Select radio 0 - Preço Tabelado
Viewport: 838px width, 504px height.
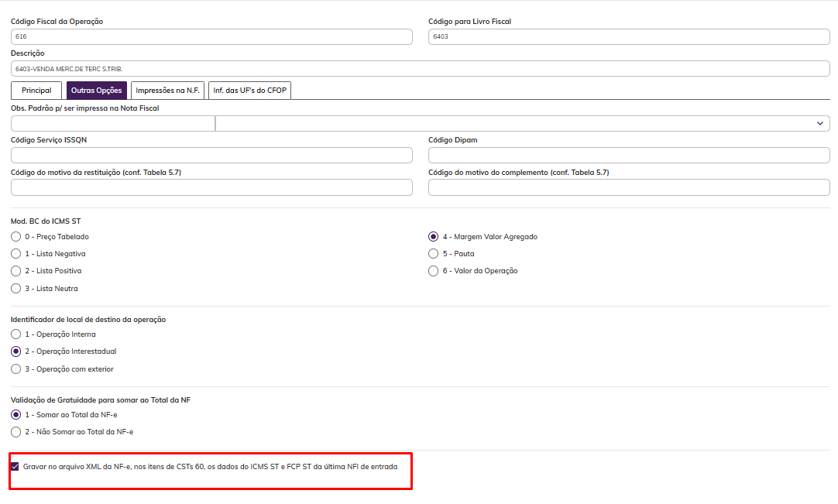16,236
